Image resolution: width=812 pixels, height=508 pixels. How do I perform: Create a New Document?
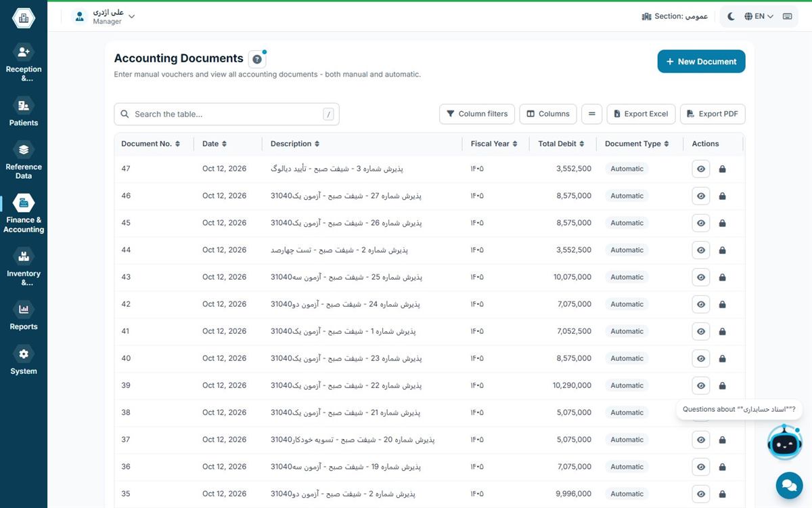(701, 61)
